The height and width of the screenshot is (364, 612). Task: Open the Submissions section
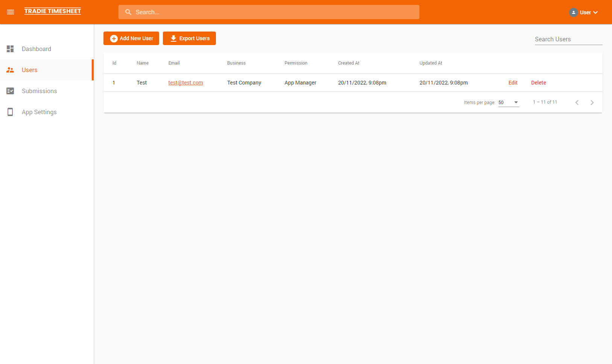click(47, 91)
